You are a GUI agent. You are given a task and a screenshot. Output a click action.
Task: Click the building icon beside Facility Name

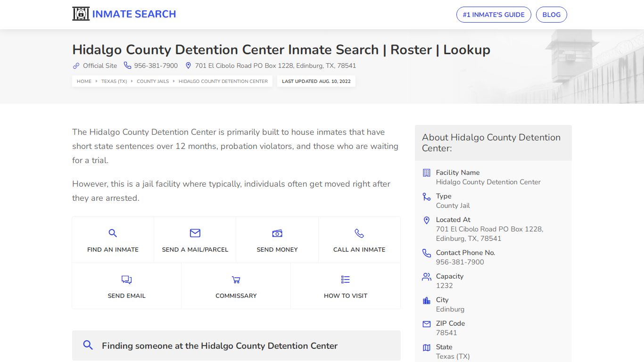click(427, 173)
